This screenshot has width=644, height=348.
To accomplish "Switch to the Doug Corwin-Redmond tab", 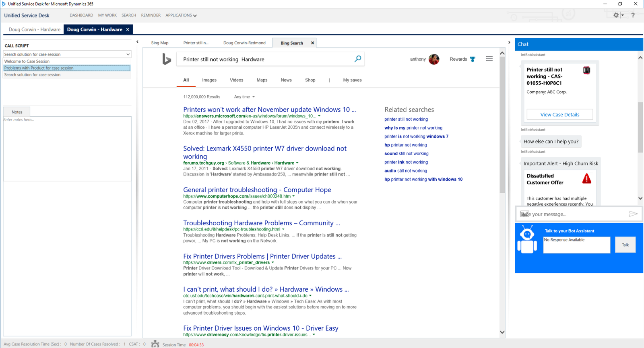I will tap(244, 43).
